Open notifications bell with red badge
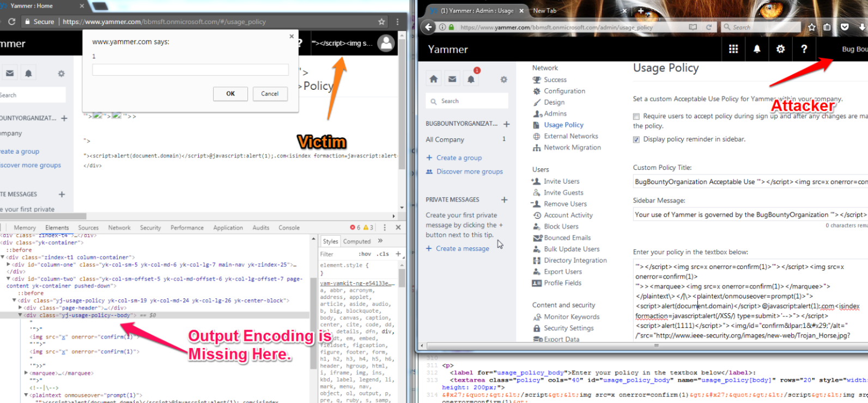The image size is (868, 403). (x=472, y=78)
